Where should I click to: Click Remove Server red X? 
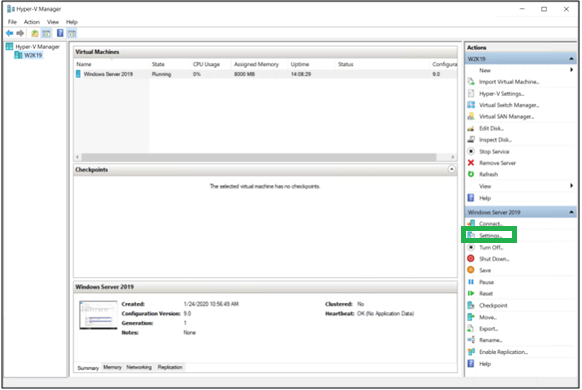click(x=471, y=163)
